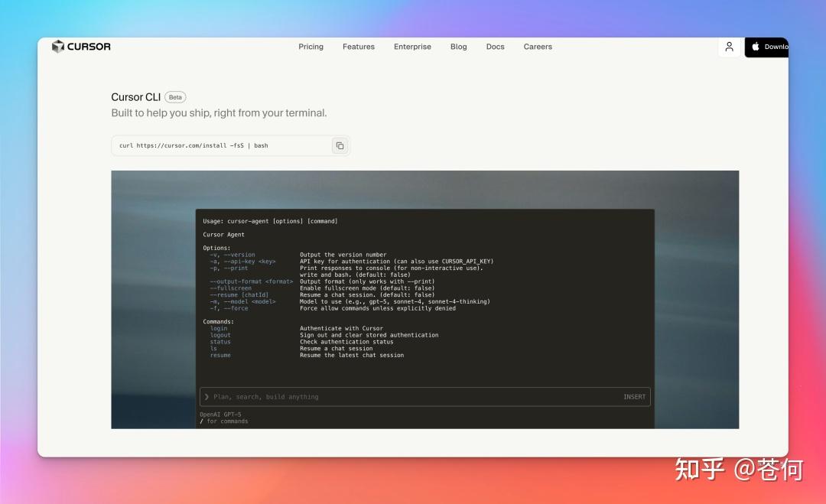Click the '-p, --print' option
The width and height of the screenshot is (826, 504).
pyautogui.click(x=229, y=268)
